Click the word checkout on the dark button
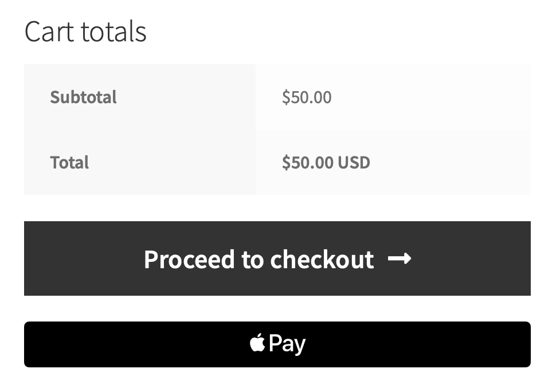Viewport: 556px width, 392px height. (x=322, y=260)
